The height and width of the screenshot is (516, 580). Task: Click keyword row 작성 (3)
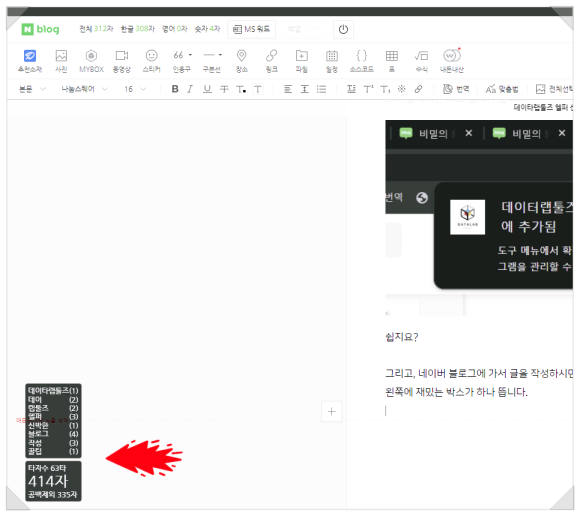point(53,443)
